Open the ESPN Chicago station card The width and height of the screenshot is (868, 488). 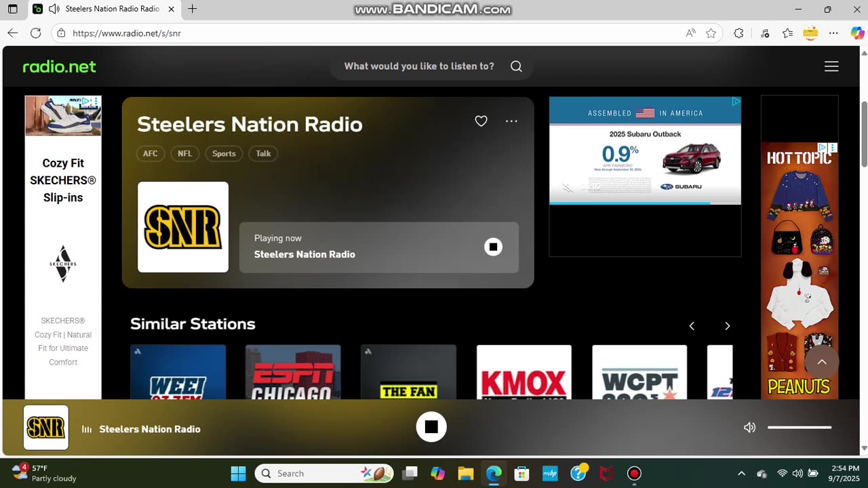293,372
